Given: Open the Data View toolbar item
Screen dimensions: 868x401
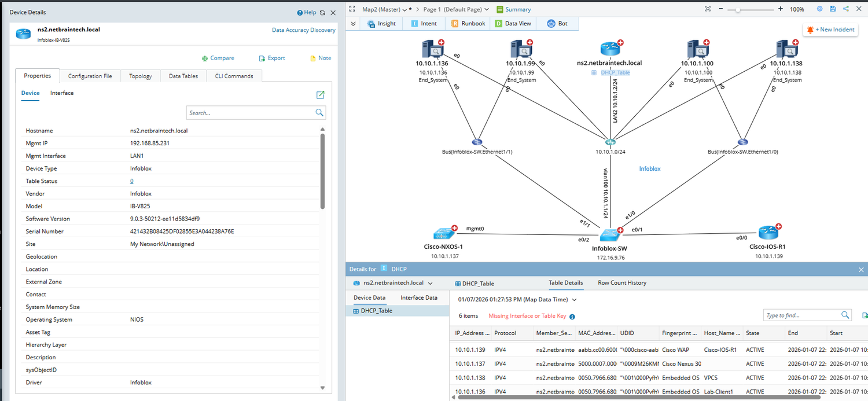Looking at the screenshot, I should point(513,24).
